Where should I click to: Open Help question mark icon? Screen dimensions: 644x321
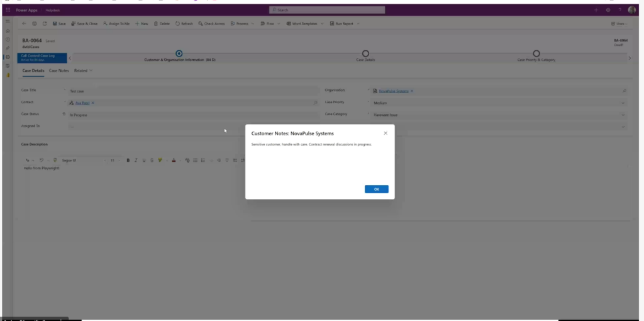pos(619,10)
